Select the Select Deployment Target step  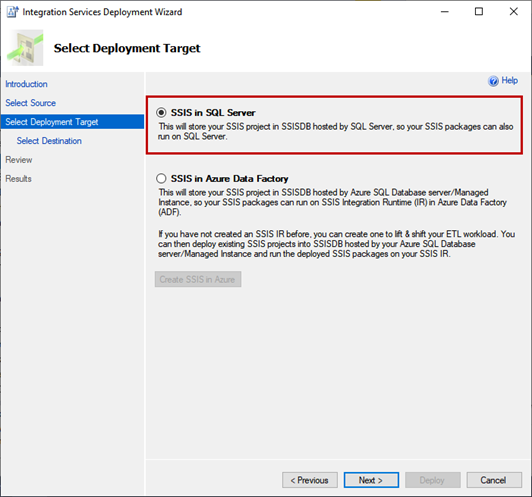[72, 122]
